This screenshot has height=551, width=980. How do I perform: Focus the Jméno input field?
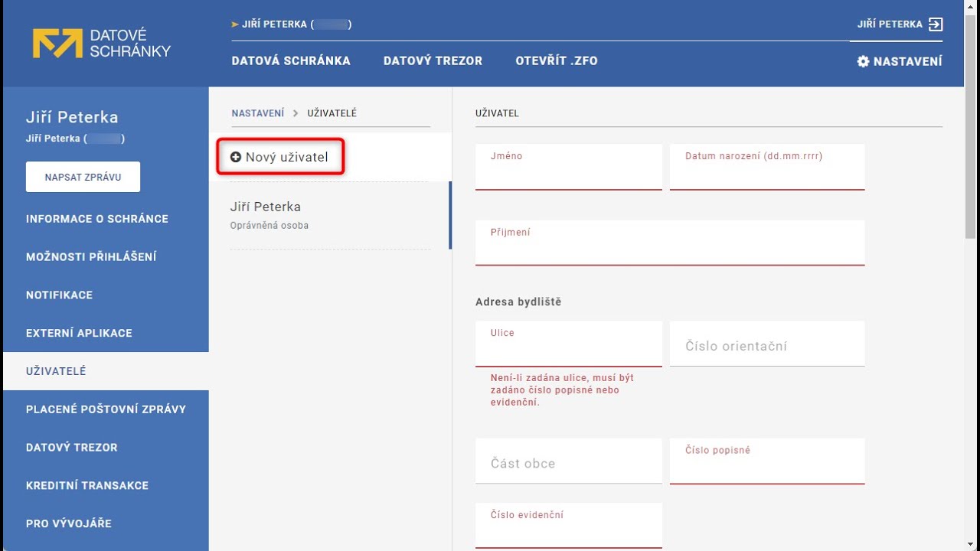(569, 167)
